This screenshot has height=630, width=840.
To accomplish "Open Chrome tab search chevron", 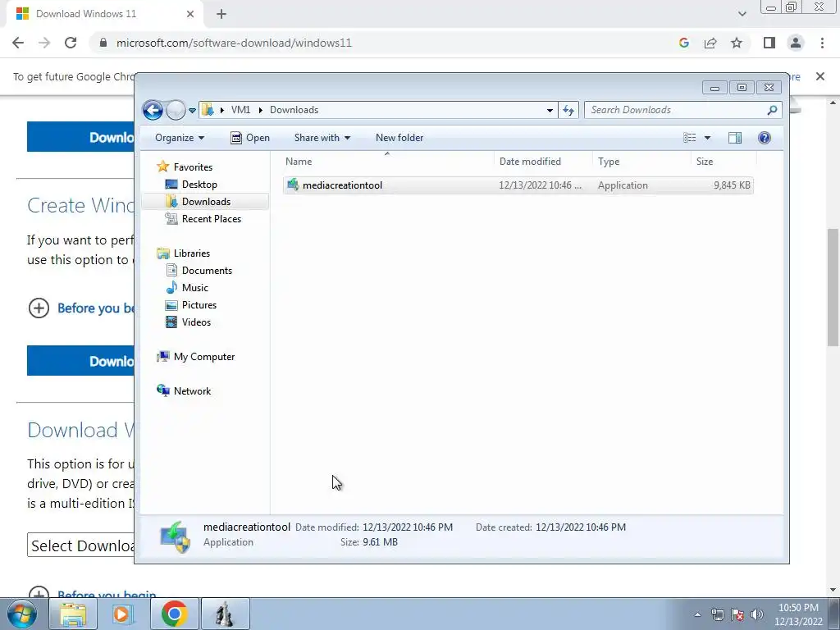I will [742, 14].
